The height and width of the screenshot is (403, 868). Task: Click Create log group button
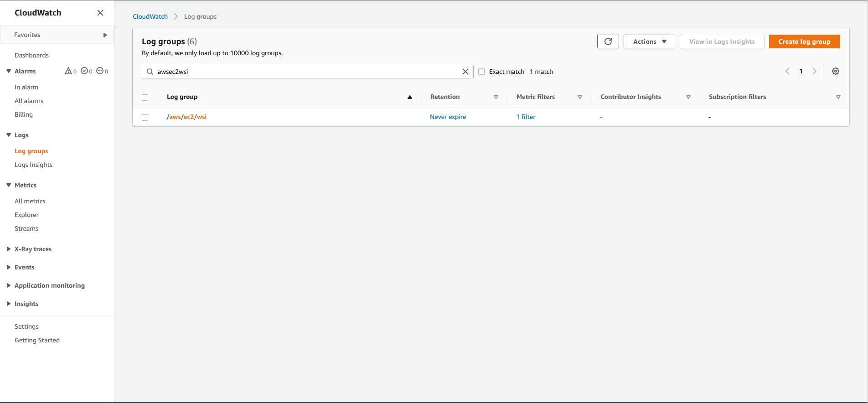pos(804,41)
